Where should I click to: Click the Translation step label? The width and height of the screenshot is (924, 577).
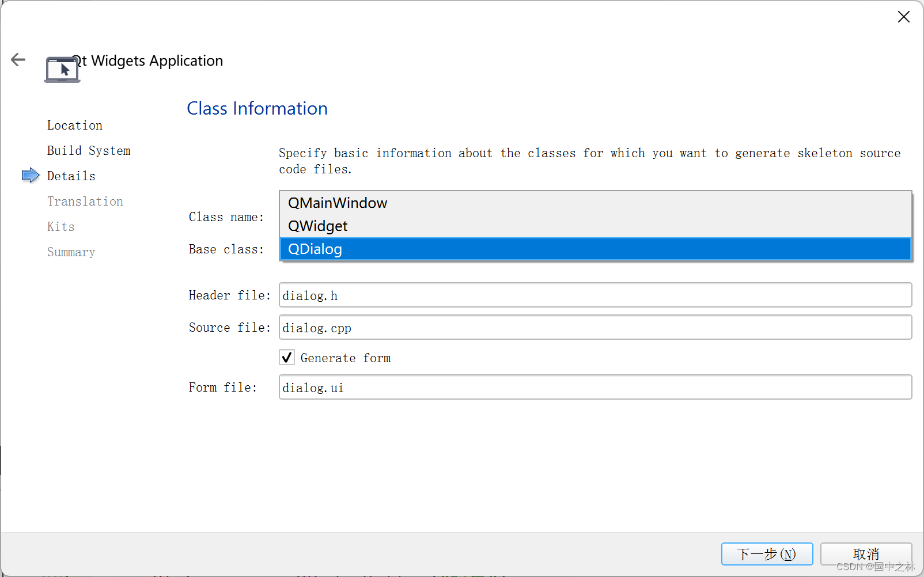(x=85, y=201)
